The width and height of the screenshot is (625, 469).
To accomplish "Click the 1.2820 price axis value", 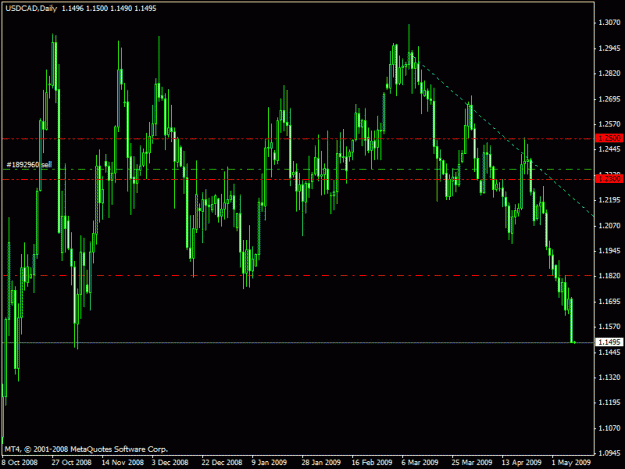I will tap(609, 73).
